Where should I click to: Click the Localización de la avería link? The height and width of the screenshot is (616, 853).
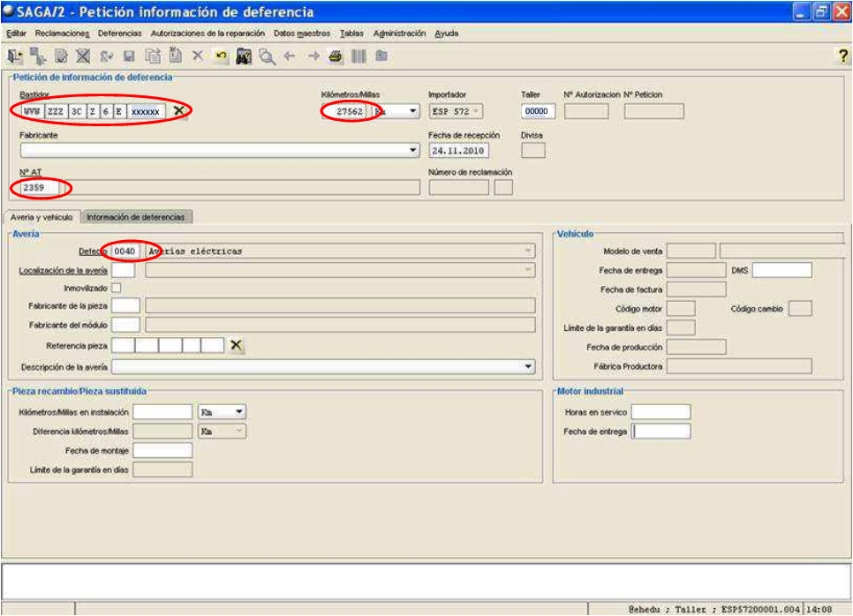[63, 270]
